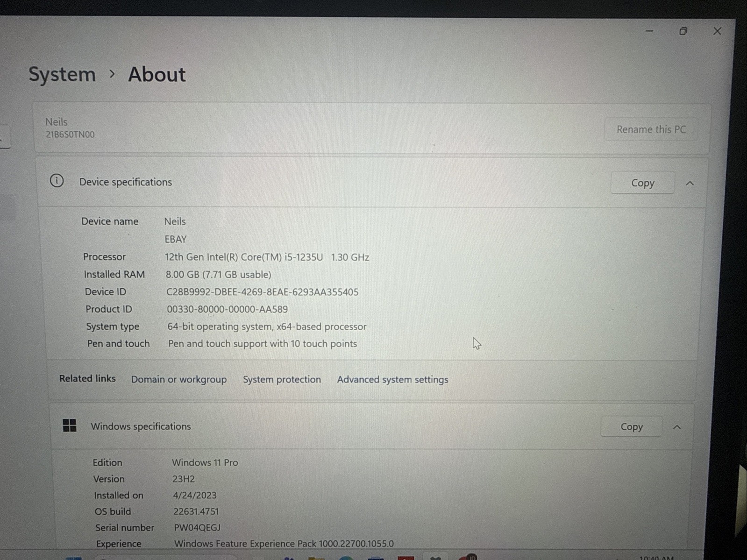Image resolution: width=747 pixels, height=560 pixels.
Task: Click the Windows specifications heading
Action: coord(141,426)
